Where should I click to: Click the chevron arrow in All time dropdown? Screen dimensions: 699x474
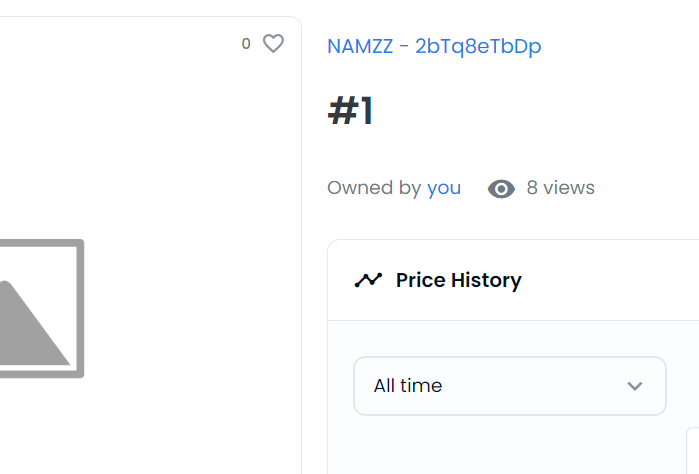coord(634,386)
